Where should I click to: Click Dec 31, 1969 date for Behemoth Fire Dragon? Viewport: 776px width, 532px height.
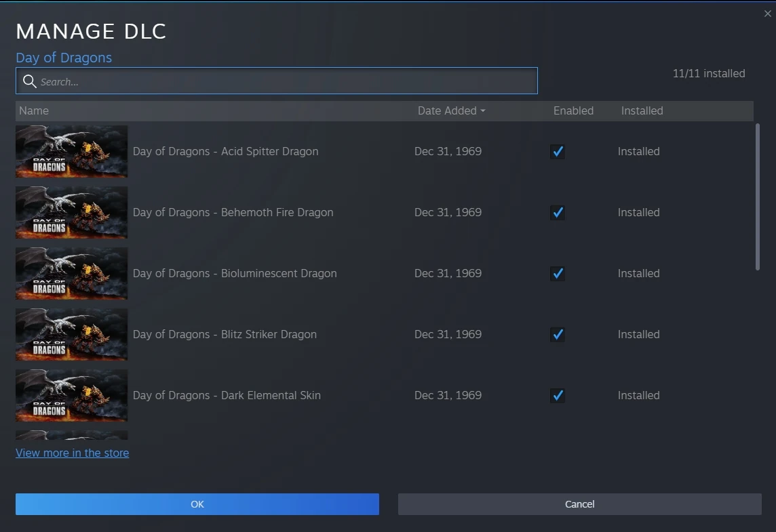coord(448,212)
